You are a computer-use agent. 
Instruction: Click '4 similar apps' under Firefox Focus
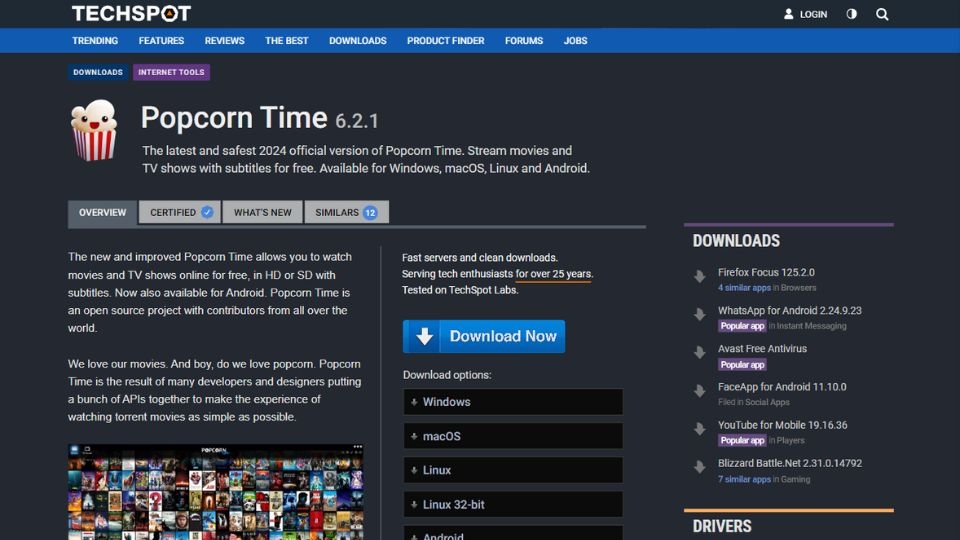coord(744,288)
